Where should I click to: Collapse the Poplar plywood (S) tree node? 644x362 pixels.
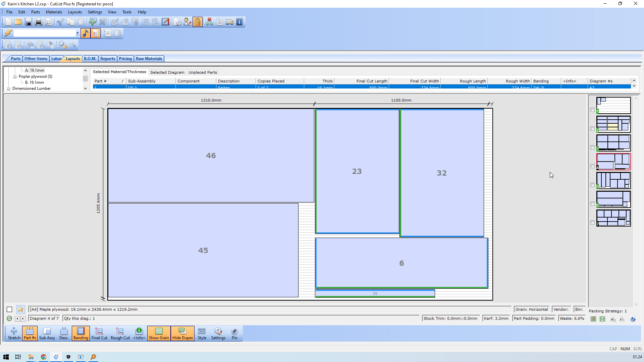[x=15, y=77]
